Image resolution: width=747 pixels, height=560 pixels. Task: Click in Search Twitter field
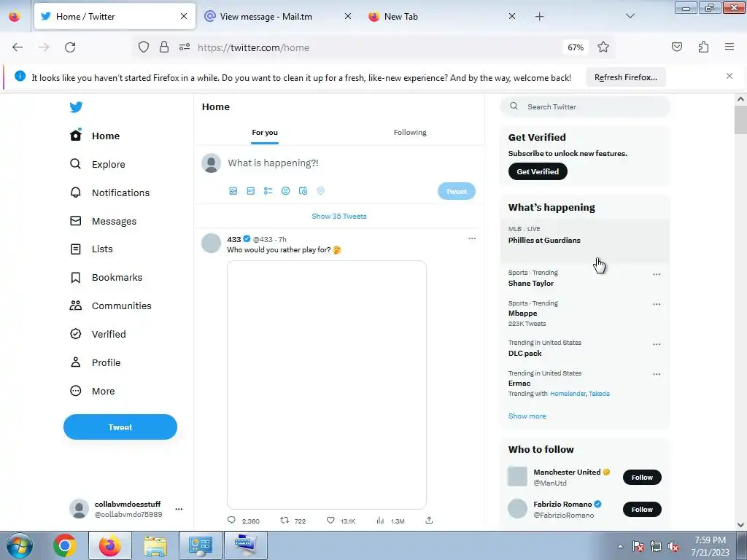pyautogui.click(x=585, y=106)
